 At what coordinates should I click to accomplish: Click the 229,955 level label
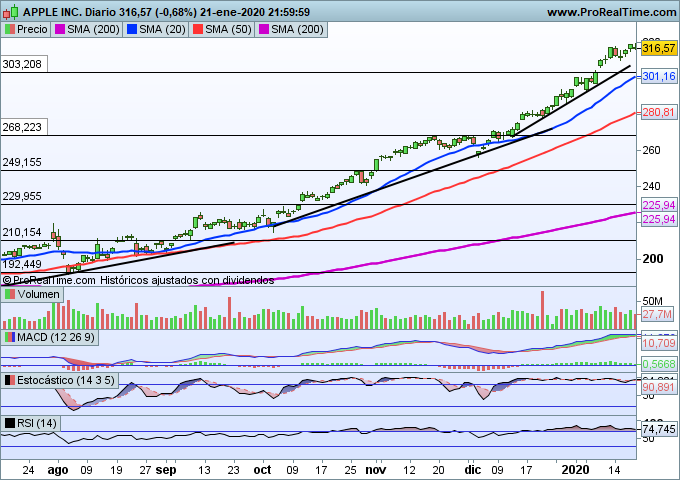click(22, 196)
